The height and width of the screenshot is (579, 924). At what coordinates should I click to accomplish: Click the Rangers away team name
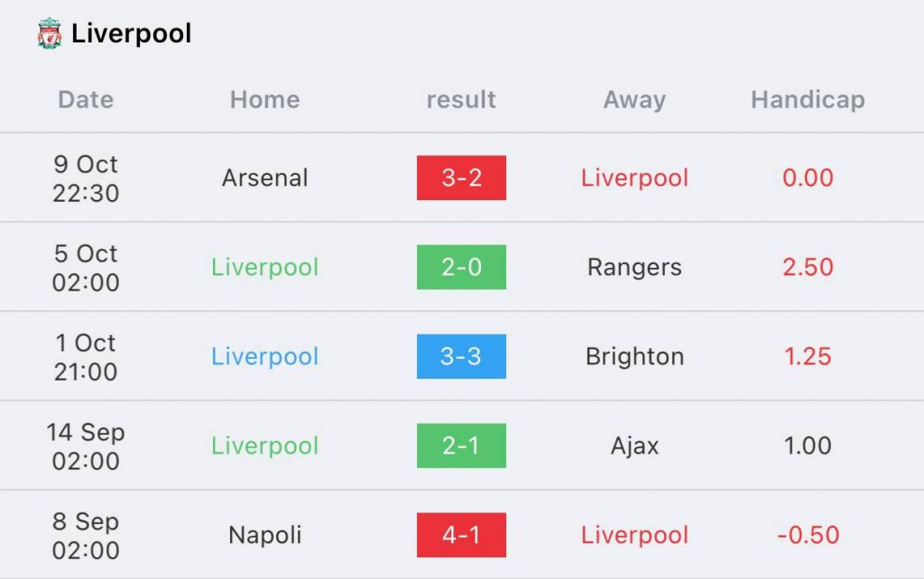(x=634, y=268)
